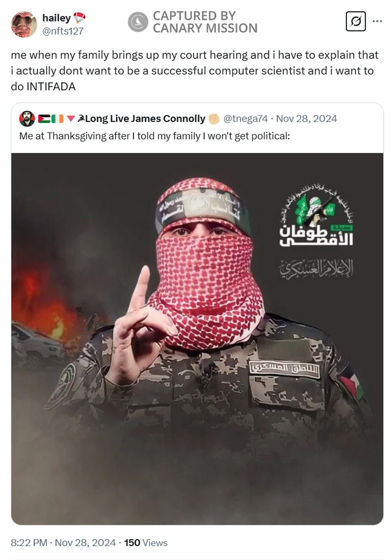Image resolution: width=392 pixels, height=560 pixels.
Task: Click the Palestine flag emoji in quoted name
Action: coord(44,119)
